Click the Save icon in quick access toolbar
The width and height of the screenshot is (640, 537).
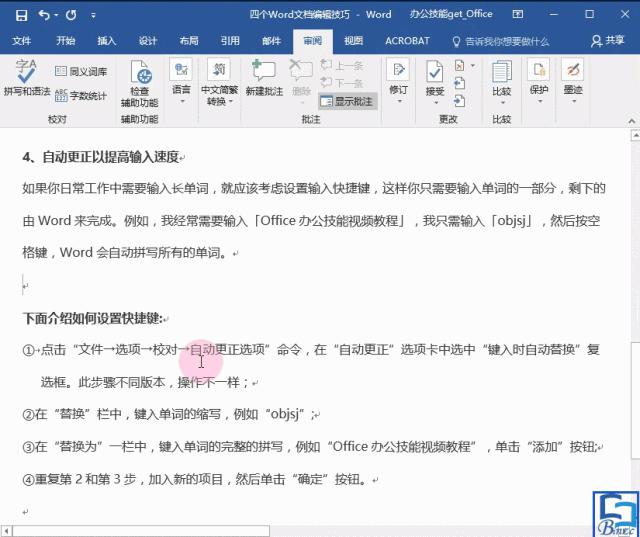(21, 16)
